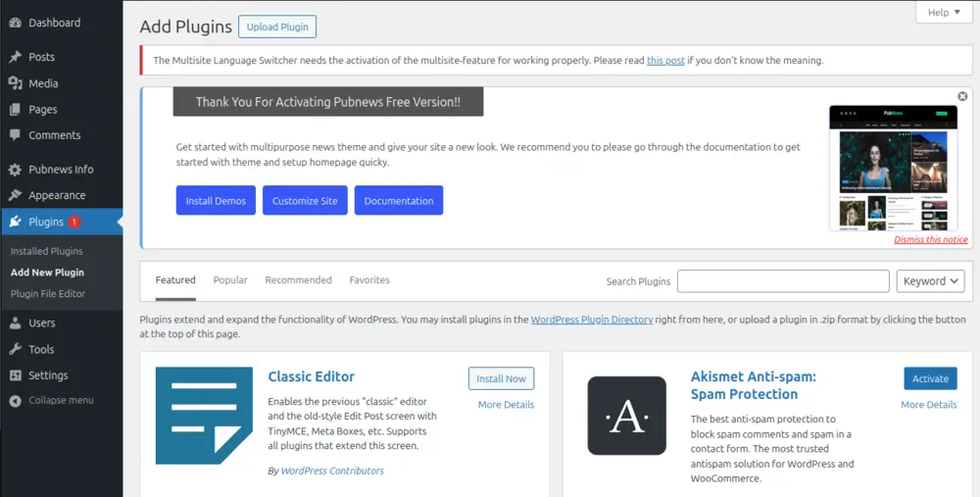Open the WordPress Contributors author link
980x497 pixels.
332,471
